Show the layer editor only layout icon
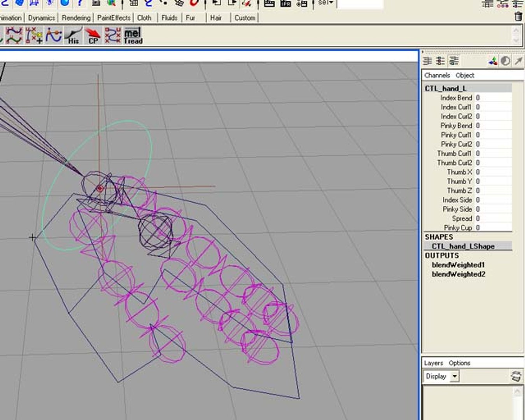 click(x=441, y=61)
